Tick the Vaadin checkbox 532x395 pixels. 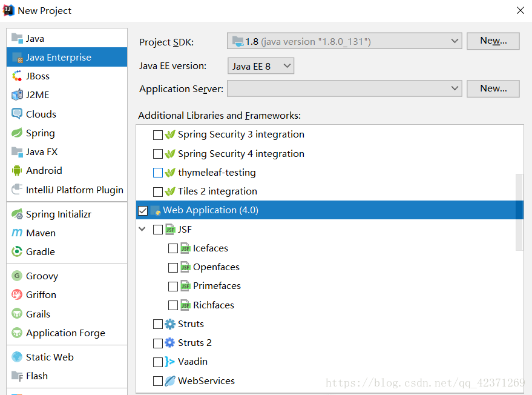(x=158, y=362)
